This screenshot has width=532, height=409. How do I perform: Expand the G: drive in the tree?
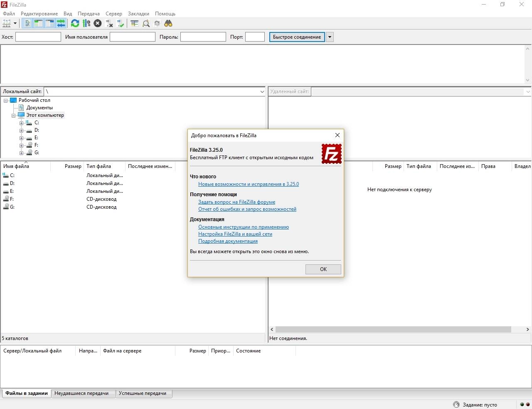point(21,153)
